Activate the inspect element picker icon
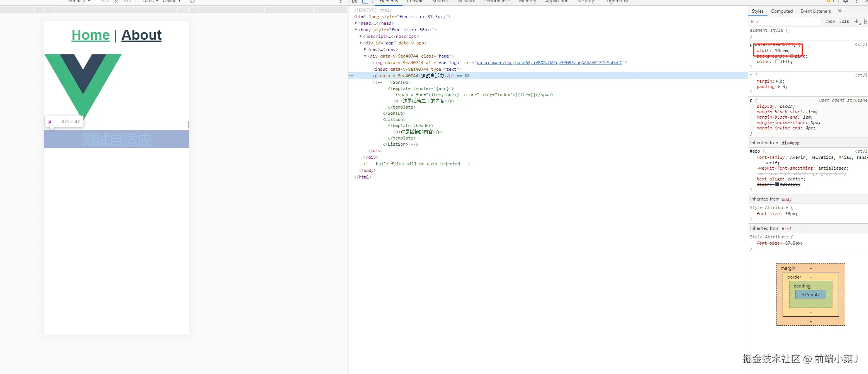Viewport: 868px width, 374px height. pos(355,1)
